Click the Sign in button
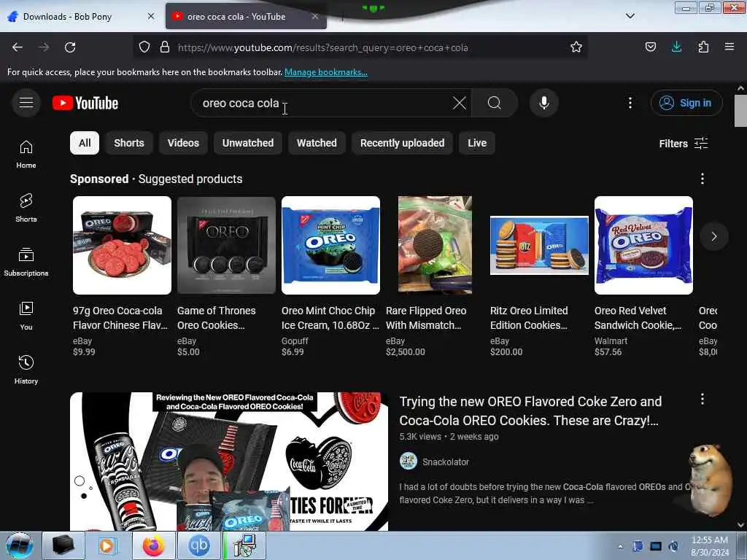This screenshot has width=747, height=560. point(686,103)
